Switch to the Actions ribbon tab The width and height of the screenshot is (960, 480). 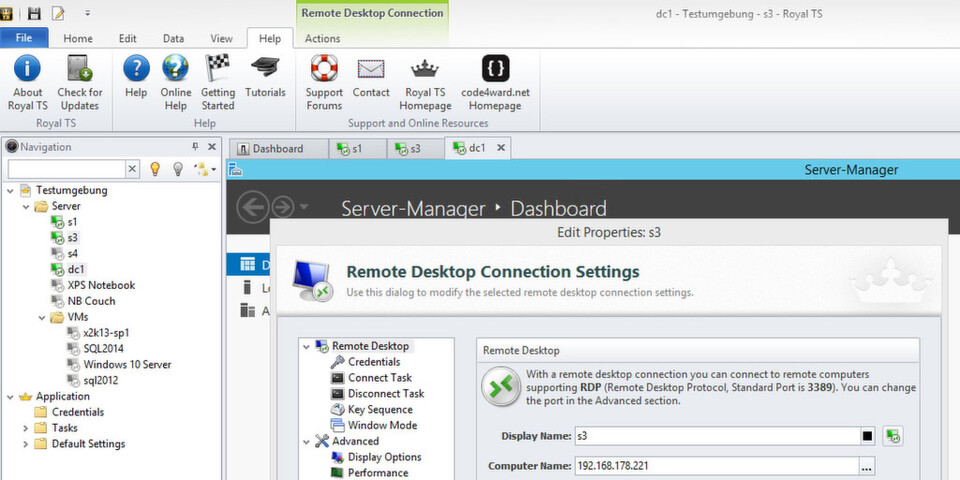[322, 39]
